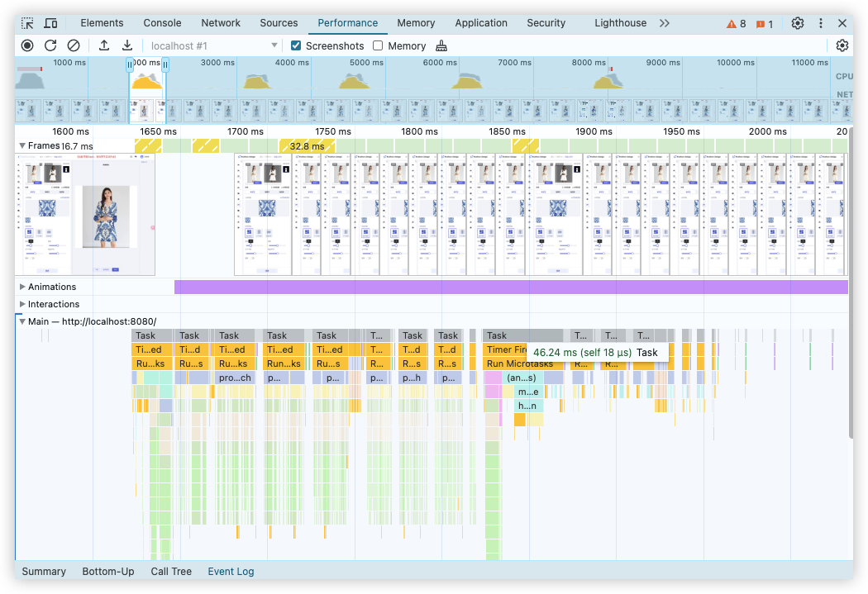Select the "p...h" flame chart entry
The image size is (868, 594).
[x=412, y=378]
